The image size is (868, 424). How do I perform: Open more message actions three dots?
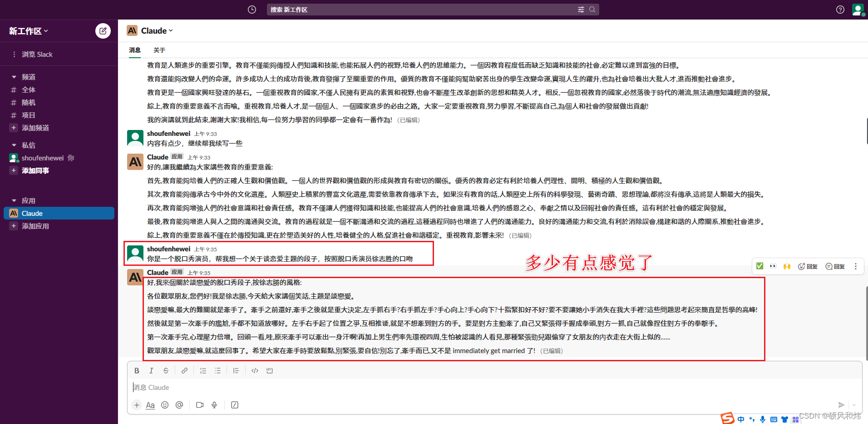(856, 266)
